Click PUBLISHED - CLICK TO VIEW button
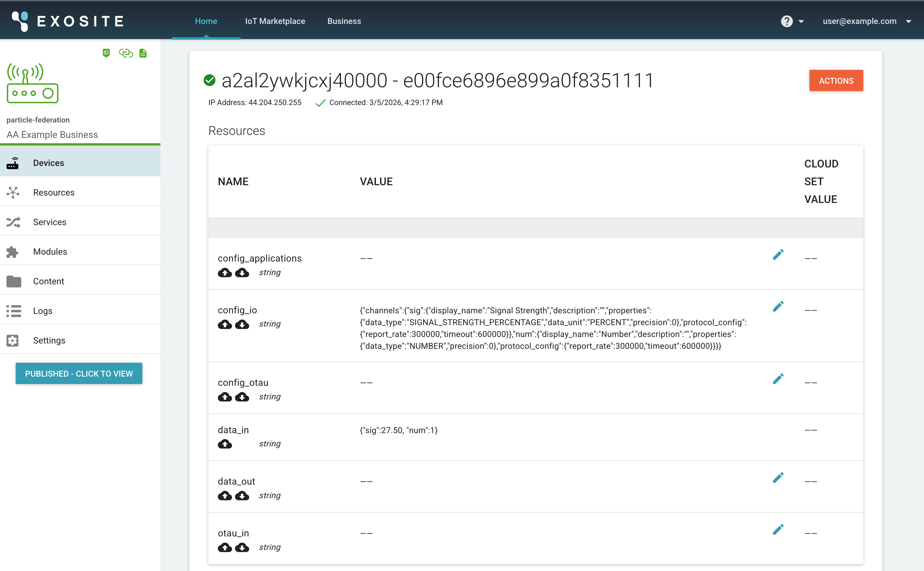924x571 pixels. coord(79,373)
